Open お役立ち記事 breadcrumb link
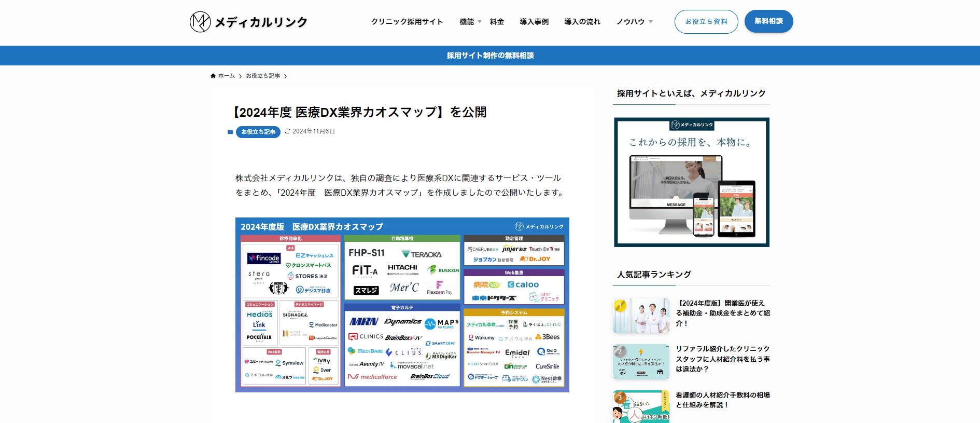Screen dimensions: 980x423 (263, 76)
